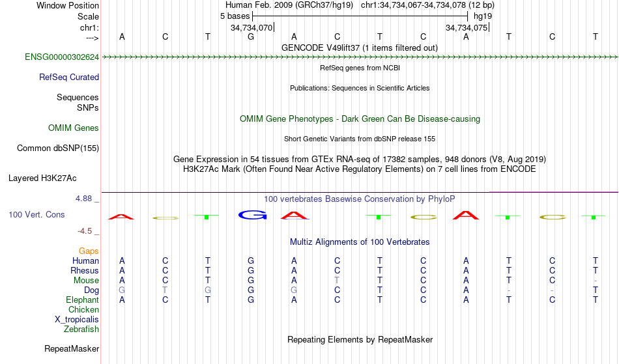Click the light T mismatch in Mouse row
The image size is (619, 364).
click(337, 281)
